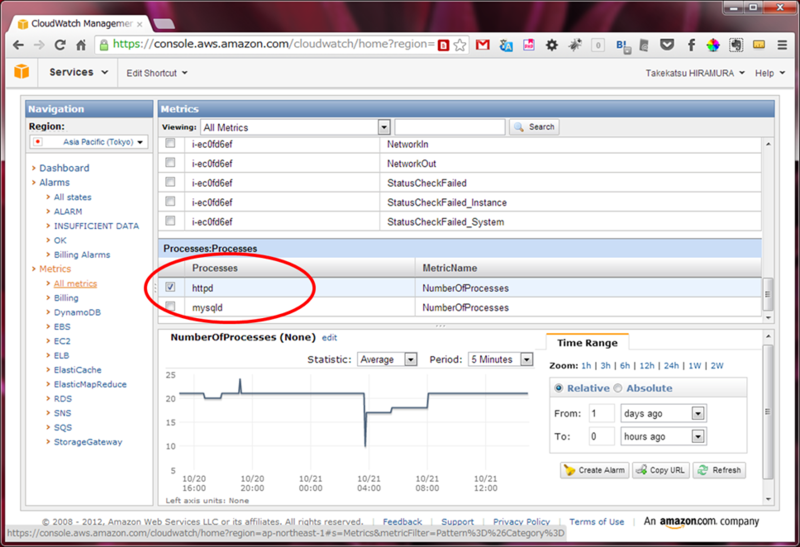This screenshot has height=547, width=800.
Task: Select All metrics in navigation
Action: click(x=75, y=283)
